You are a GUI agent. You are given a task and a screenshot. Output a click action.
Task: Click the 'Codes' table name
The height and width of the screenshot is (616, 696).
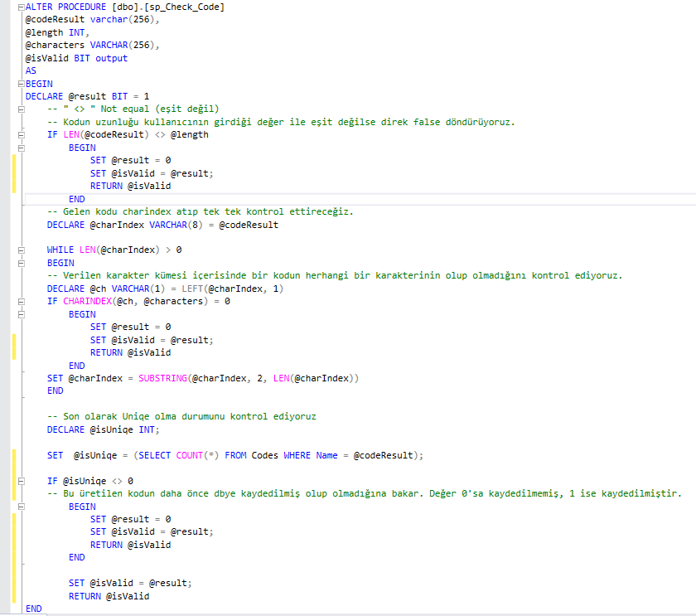tap(264, 456)
